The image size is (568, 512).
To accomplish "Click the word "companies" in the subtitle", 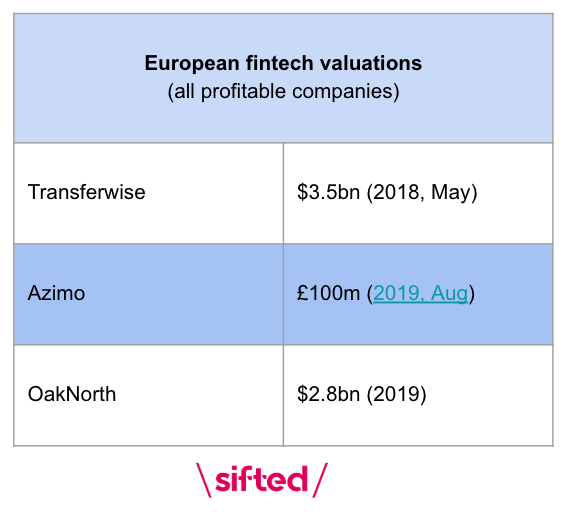I will [x=342, y=92].
